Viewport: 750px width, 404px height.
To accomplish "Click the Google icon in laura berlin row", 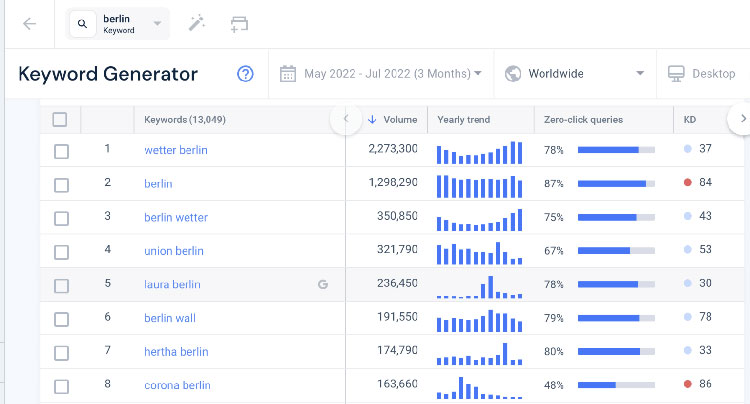I will point(323,284).
